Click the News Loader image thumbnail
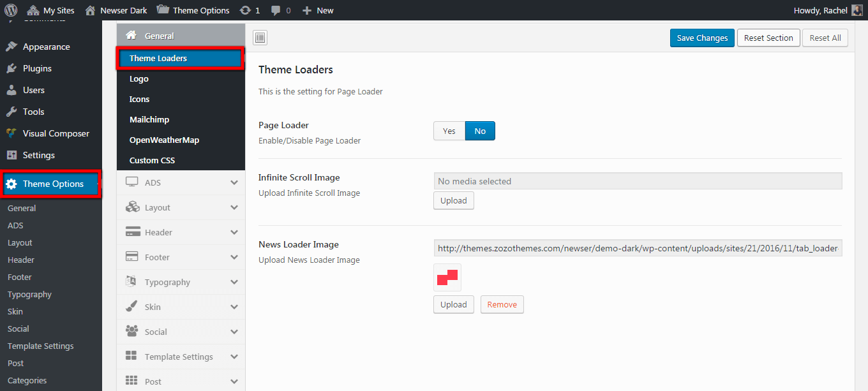Image resolution: width=868 pixels, height=391 pixels. (447, 277)
